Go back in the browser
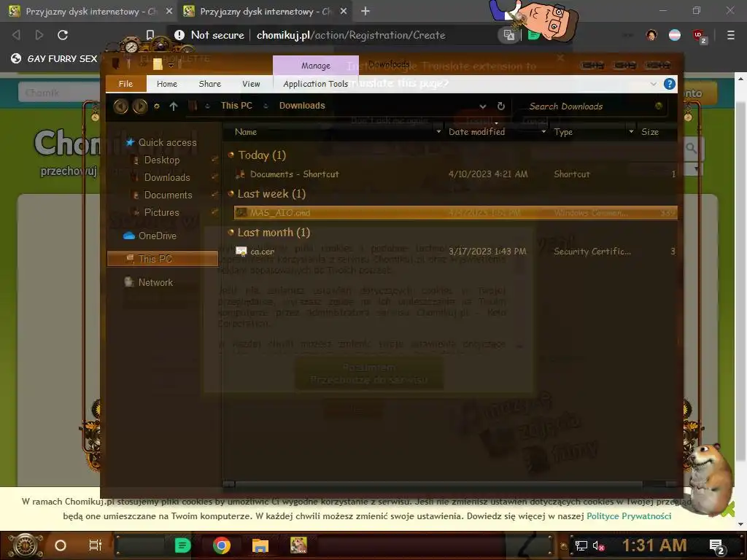The width and height of the screenshot is (747, 560). (16, 35)
